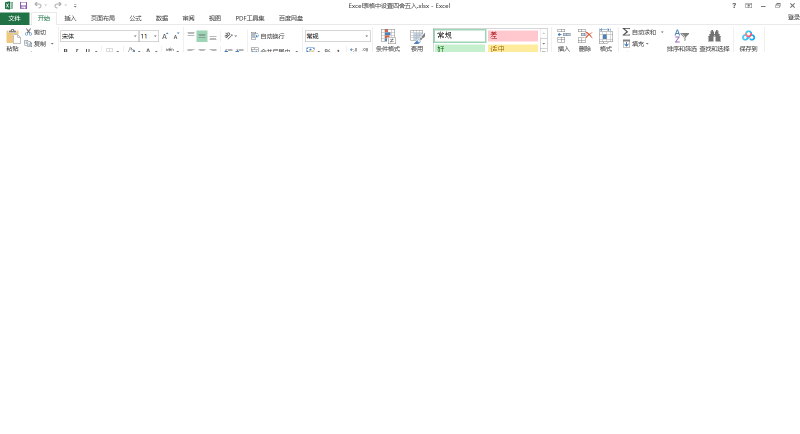Image resolution: width=800 pixels, height=434 pixels.
Task: Click the Save icon in quick access toolbar
Action: (x=23, y=6)
